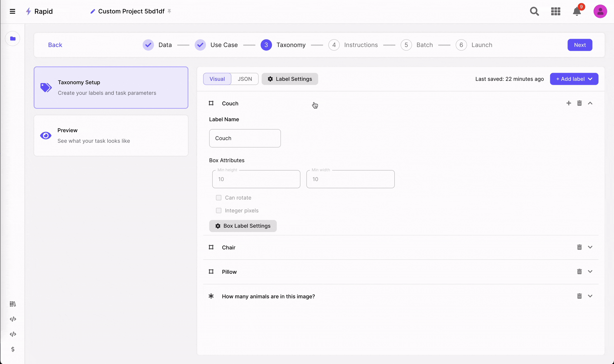The height and width of the screenshot is (364, 614).
Task: Collapse the Couch label section
Action: (590, 103)
